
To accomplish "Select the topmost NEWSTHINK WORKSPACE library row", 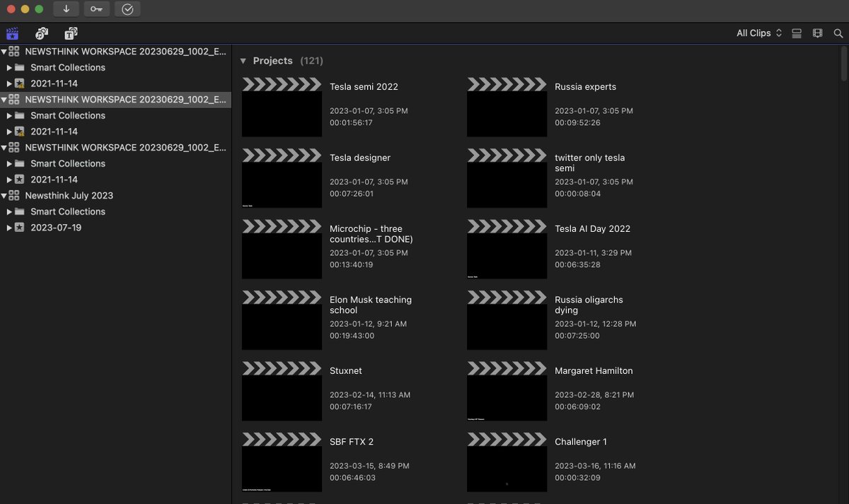I will 115,52.
